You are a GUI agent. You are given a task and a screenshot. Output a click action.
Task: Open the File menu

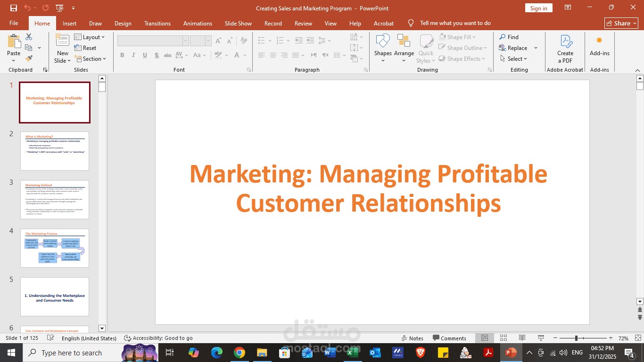(14, 23)
